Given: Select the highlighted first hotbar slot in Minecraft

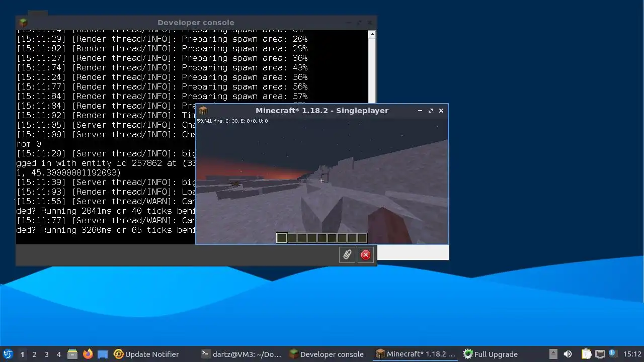Looking at the screenshot, I should (282, 238).
